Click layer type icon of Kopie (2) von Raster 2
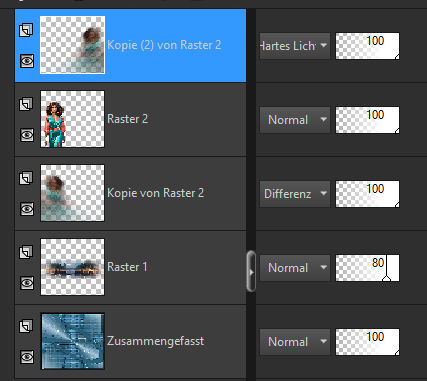This screenshot has width=427, height=381. point(26,30)
